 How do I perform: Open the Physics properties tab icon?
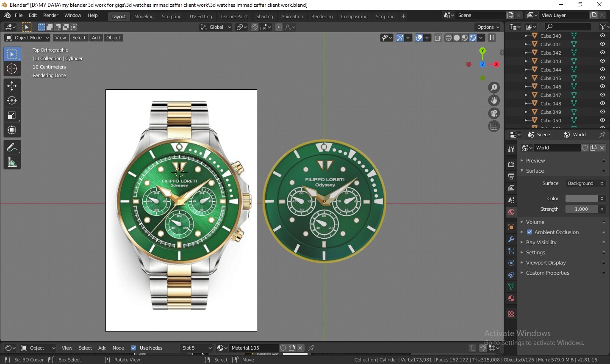tap(511, 263)
